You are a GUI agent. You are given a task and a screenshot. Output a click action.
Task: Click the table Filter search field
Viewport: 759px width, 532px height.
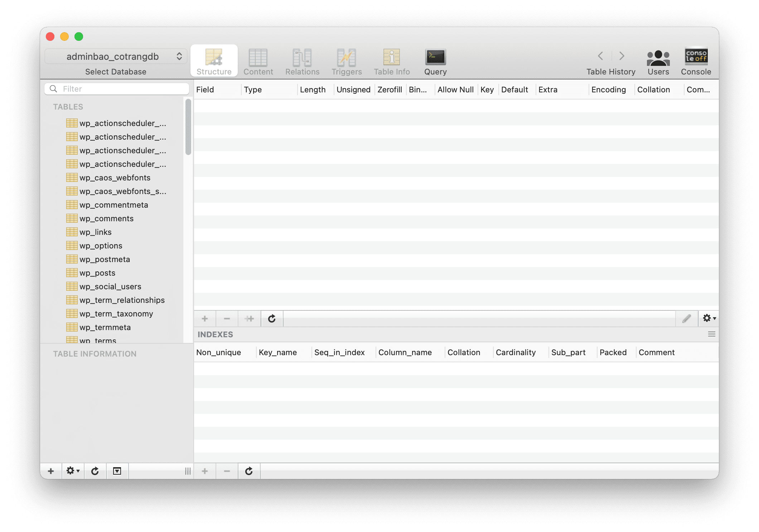117,89
